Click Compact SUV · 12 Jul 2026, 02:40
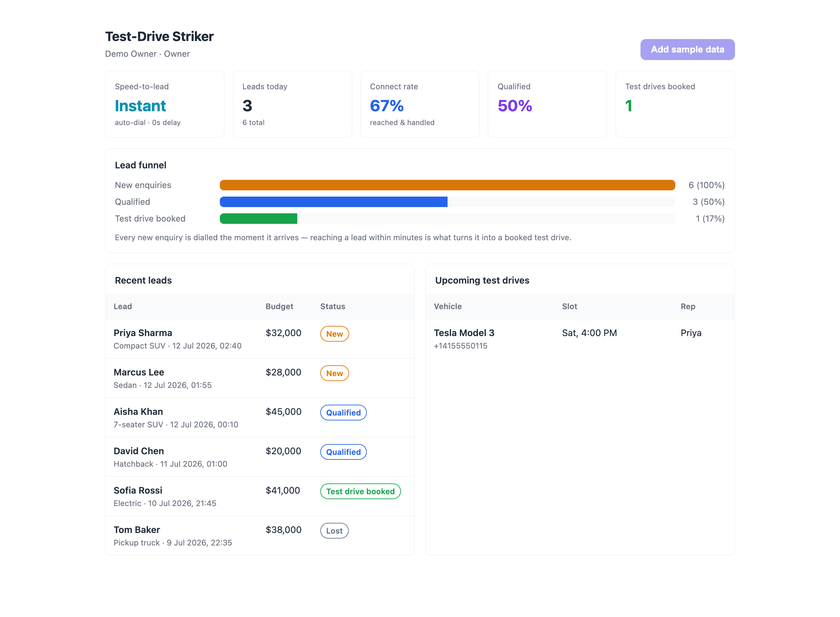Screen dimensions: 840x617 click(x=177, y=346)
